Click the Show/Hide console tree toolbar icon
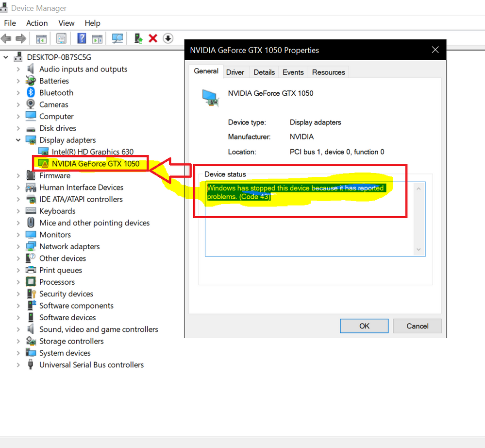 click(x=41, y=39)
